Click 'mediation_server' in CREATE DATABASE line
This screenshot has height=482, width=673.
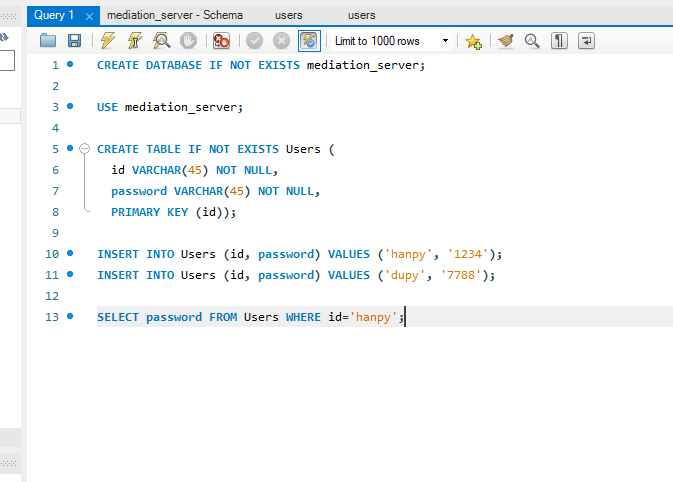pos(362,65)
